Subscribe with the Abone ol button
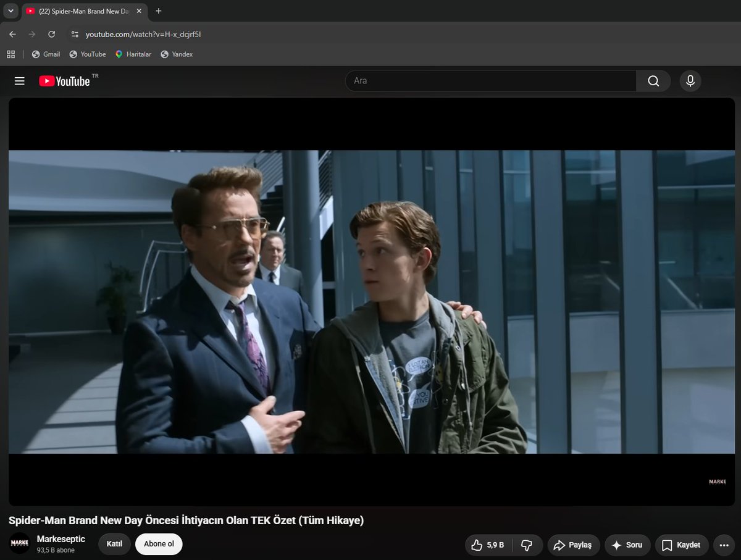 click(x=159, y=544)
